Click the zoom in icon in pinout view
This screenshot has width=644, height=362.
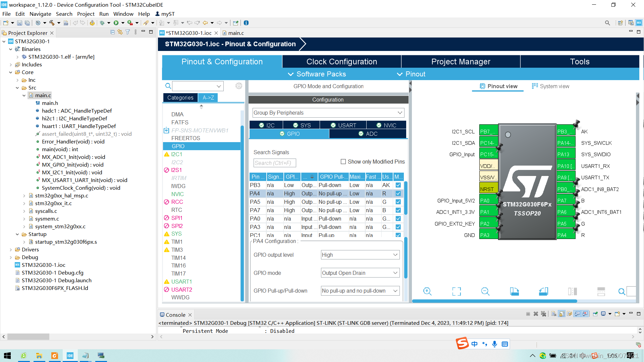click(x=427, y=291)
